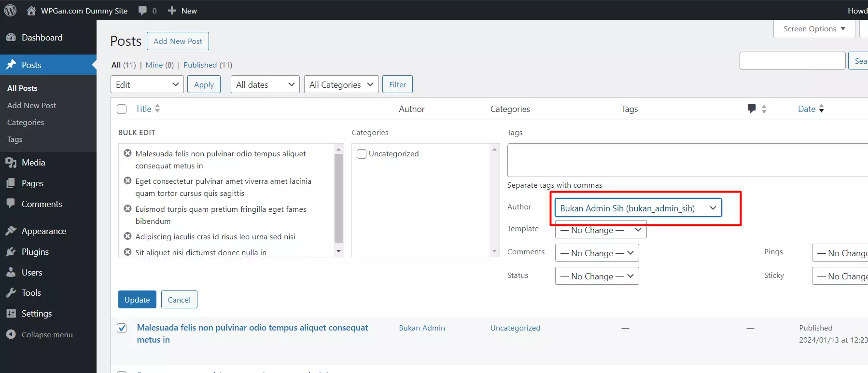Viewport: 868px width, 373px height.
Task: Select the Mine (8) posts filter
Action: click(160, 65)
